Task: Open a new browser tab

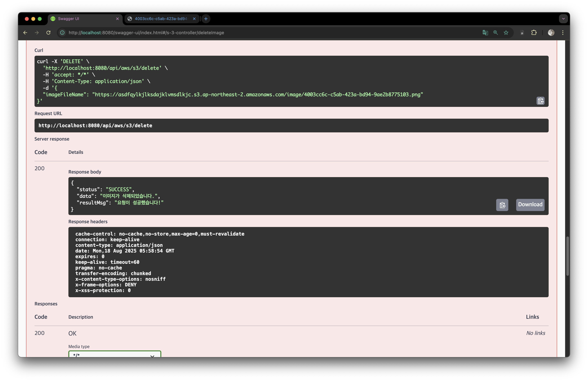Action: [206, 19]
